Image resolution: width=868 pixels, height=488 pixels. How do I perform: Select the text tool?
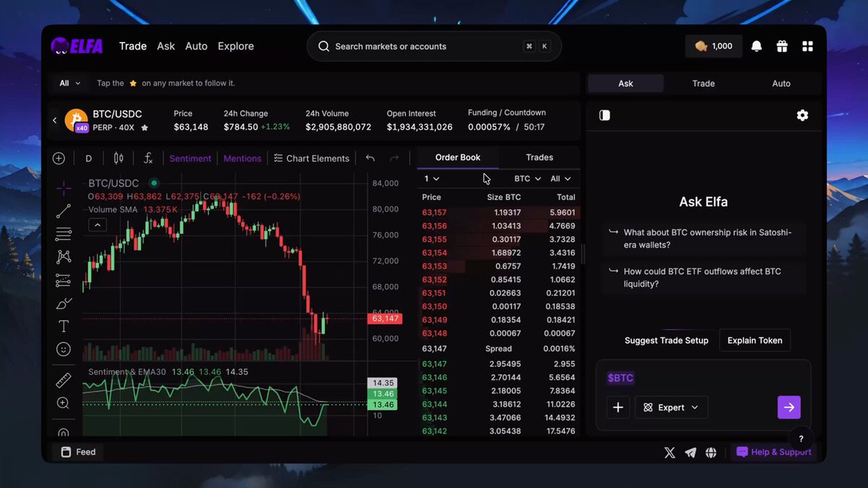[64, 326]
